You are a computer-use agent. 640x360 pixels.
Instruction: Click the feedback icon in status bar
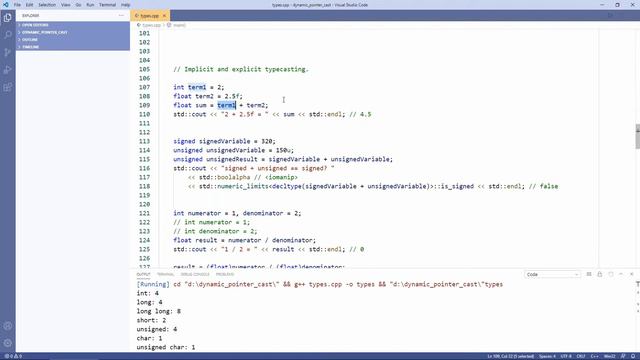pos(623,356)
